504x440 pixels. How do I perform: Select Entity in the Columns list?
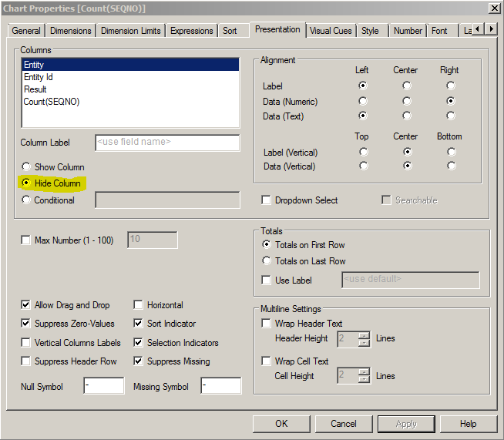tap(130, 65)
